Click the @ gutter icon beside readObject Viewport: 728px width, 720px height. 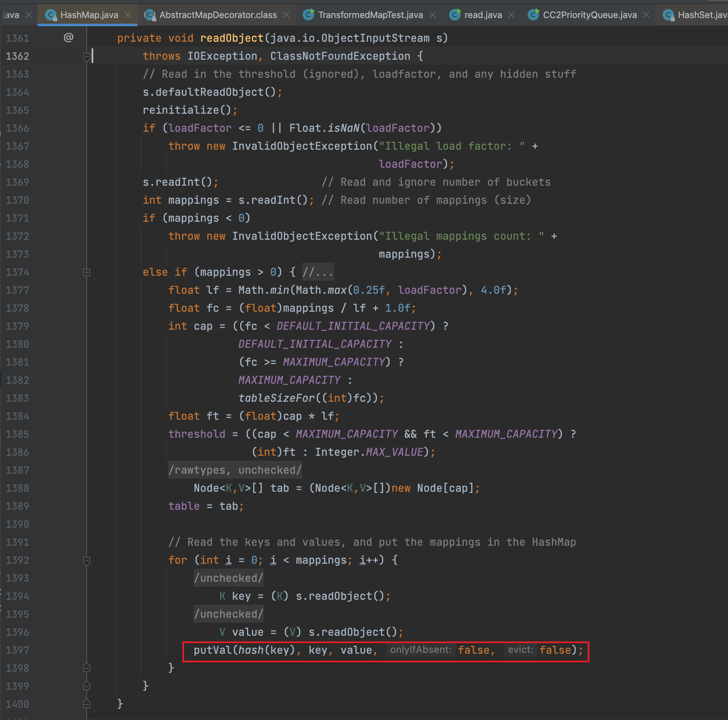pos(68,38)
